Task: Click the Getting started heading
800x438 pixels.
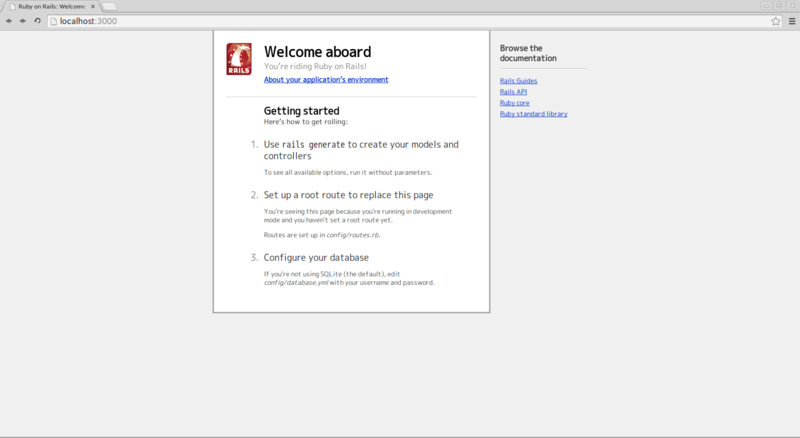Action: coord(302,111)
